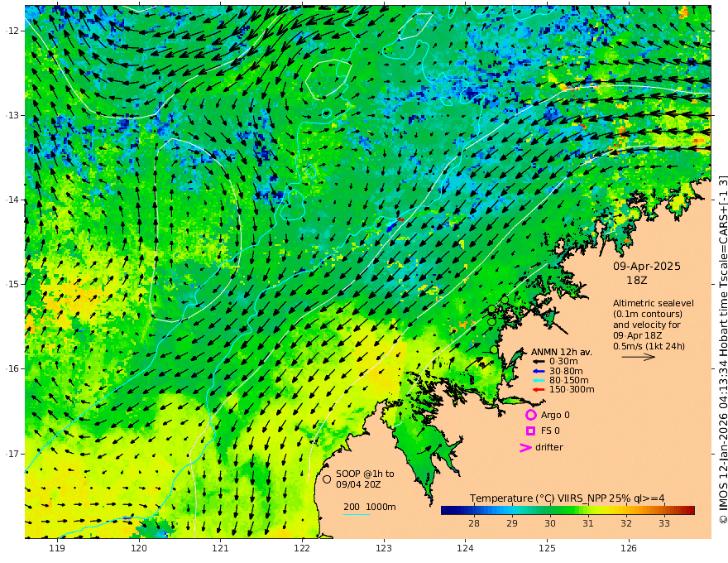Click the 30 label under colorbar
Image resolution: width=728 pixels, height=563 pixels.
tap(549, 523)
